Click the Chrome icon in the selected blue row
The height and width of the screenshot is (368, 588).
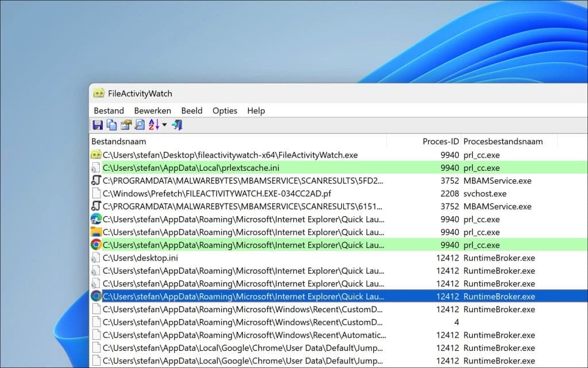click(96, 296)
